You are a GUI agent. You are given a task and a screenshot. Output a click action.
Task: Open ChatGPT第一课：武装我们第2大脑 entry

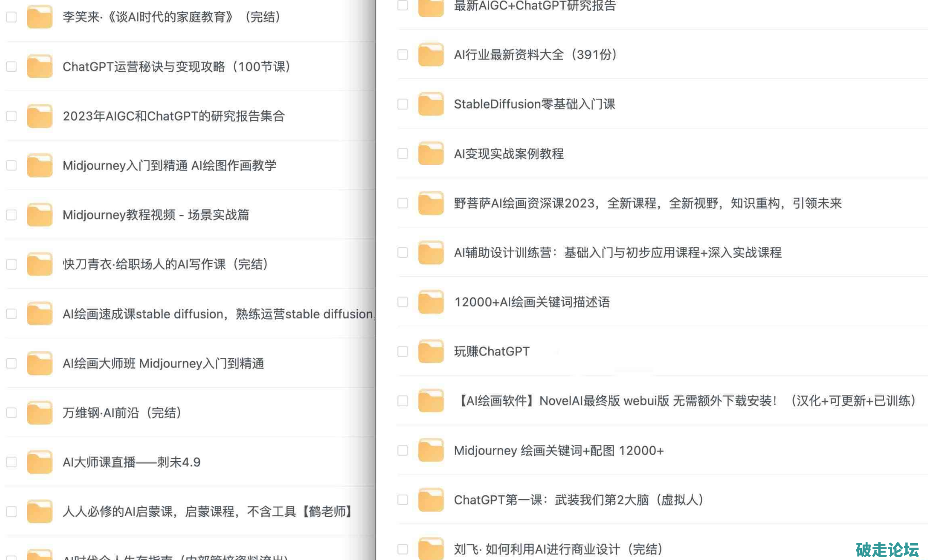pyautogui.click(x=578, y=500)
